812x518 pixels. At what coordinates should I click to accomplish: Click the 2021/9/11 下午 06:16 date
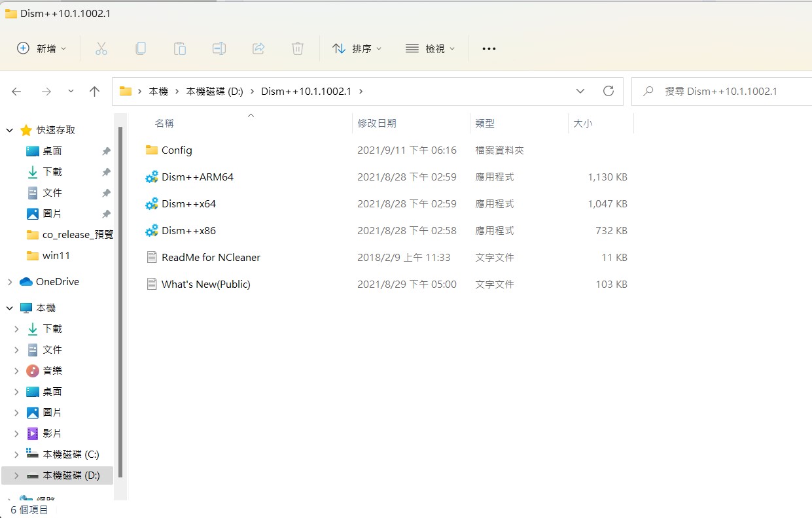(x=407, y=150)
